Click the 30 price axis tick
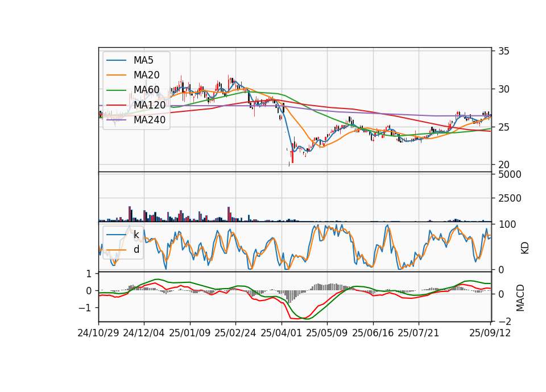546x392 pixels. 503,89
